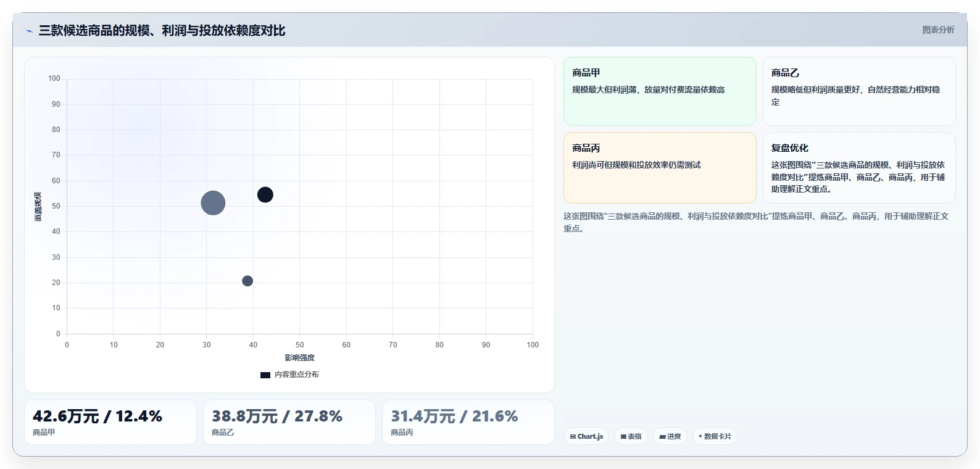Click the title 三款候选商品的规模、利润与投放依赖度对比
Screen dimensions: 980x469
point(162,31)
